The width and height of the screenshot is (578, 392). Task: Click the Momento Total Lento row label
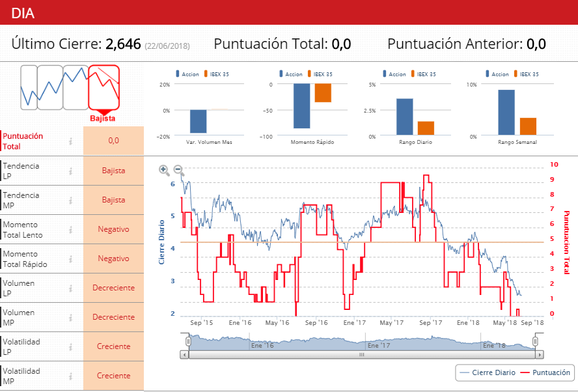click(23, 230)
